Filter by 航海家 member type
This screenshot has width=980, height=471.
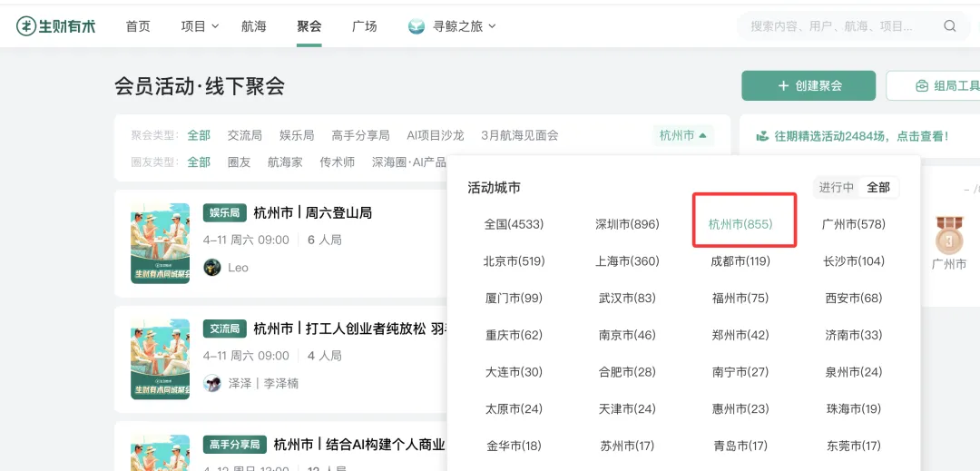(285, 162)
